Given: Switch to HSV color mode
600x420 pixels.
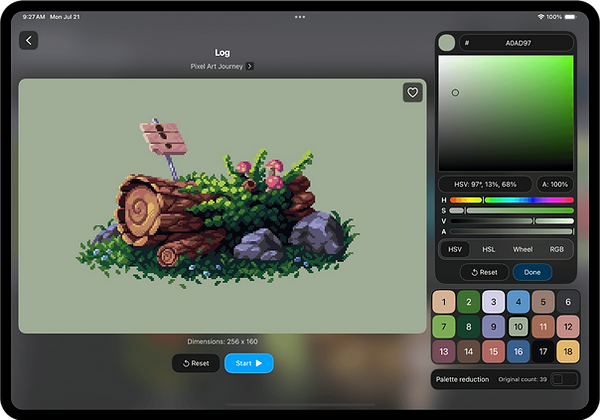Looking at the screenshot, I should [455, 249].
